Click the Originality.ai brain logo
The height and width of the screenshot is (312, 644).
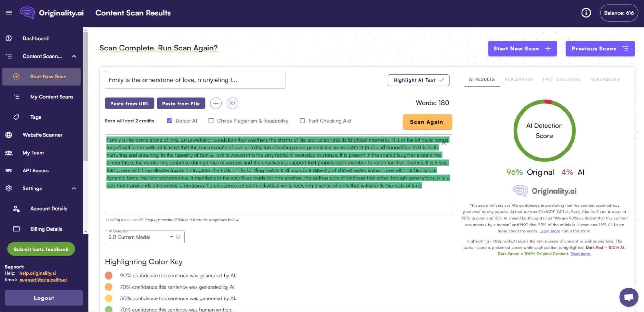[28, 13]
